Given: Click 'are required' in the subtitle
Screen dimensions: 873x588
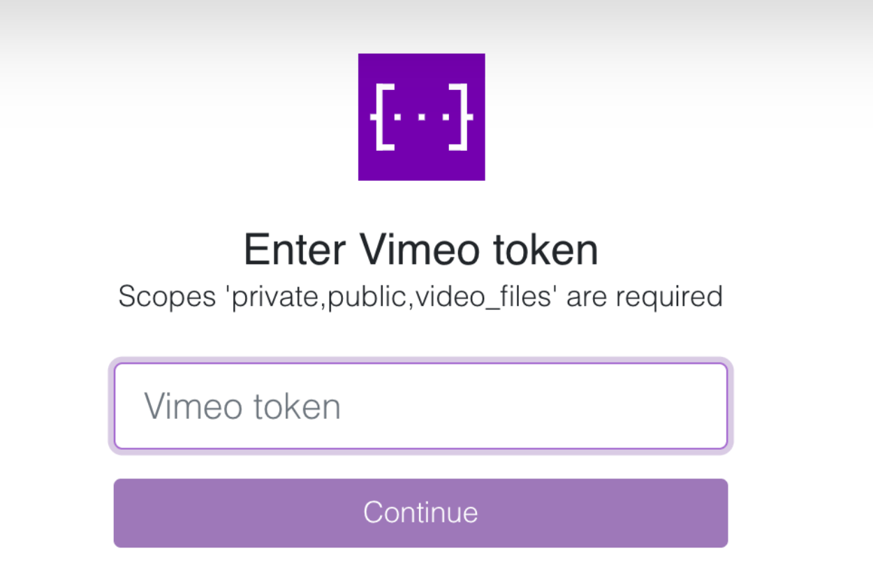Looking at the screenshot, I should [x=645, y=297].
